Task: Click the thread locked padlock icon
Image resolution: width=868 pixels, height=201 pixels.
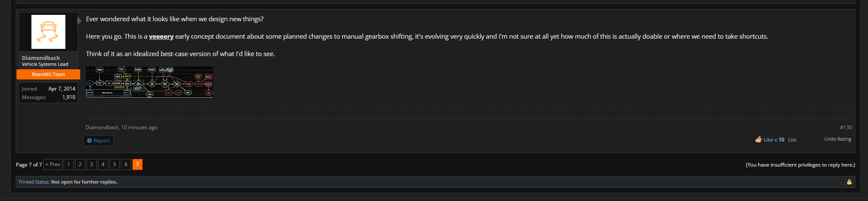Action: click(849, 182)
